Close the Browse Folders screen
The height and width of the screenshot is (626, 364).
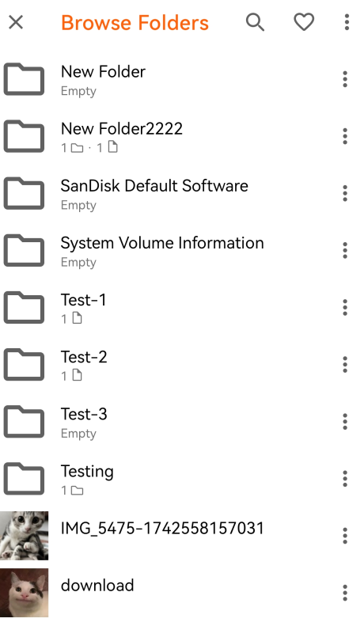point(16,22)
